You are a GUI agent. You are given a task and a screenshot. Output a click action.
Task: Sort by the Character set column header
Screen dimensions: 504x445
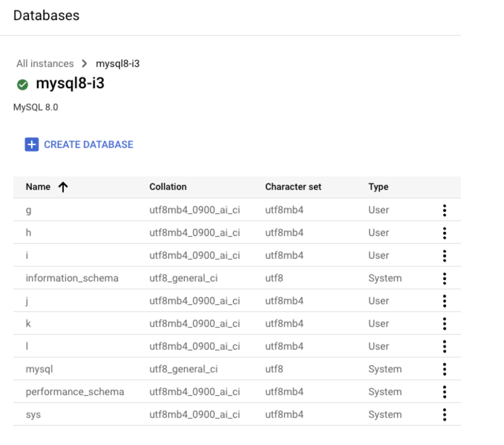click(293, 187)
